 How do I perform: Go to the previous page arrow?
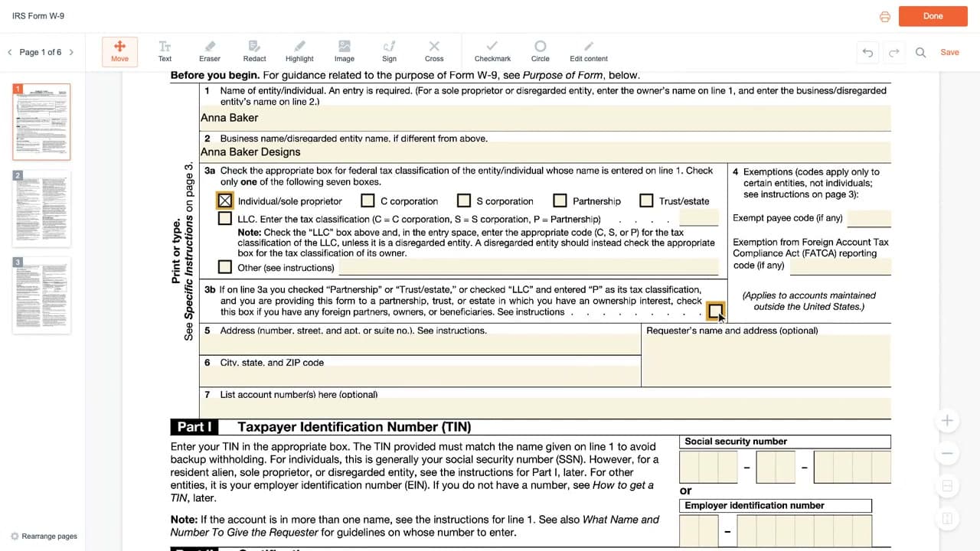[9, 52]
